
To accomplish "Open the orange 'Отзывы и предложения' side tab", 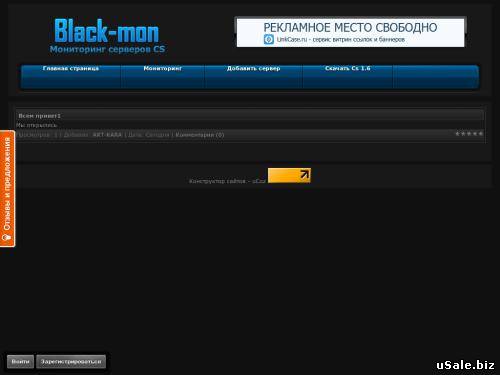I will (x=7, y=189).
